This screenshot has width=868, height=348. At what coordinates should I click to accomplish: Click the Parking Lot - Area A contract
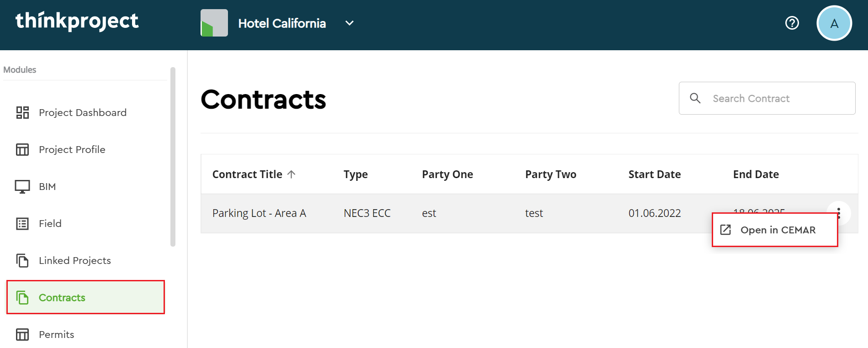259,213
